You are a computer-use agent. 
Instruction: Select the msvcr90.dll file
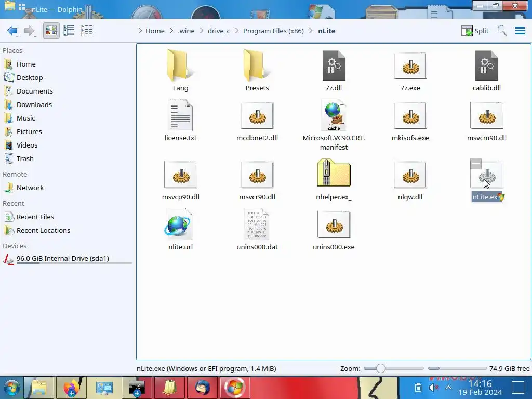click(257, 179)
